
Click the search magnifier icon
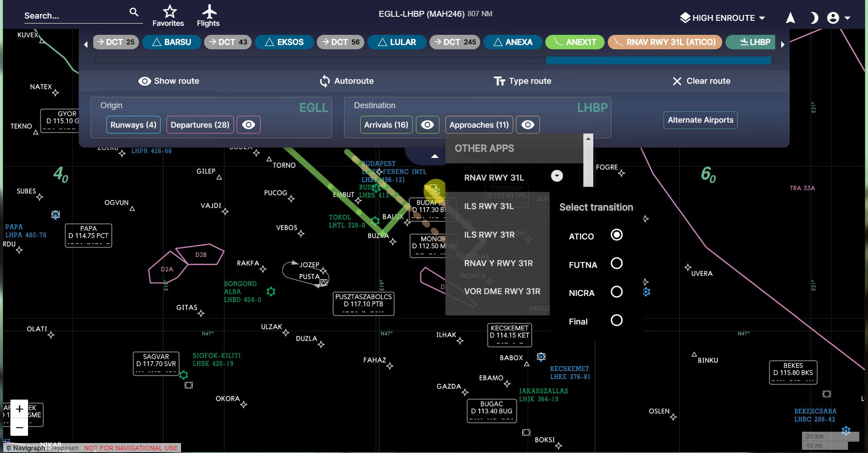134,12
